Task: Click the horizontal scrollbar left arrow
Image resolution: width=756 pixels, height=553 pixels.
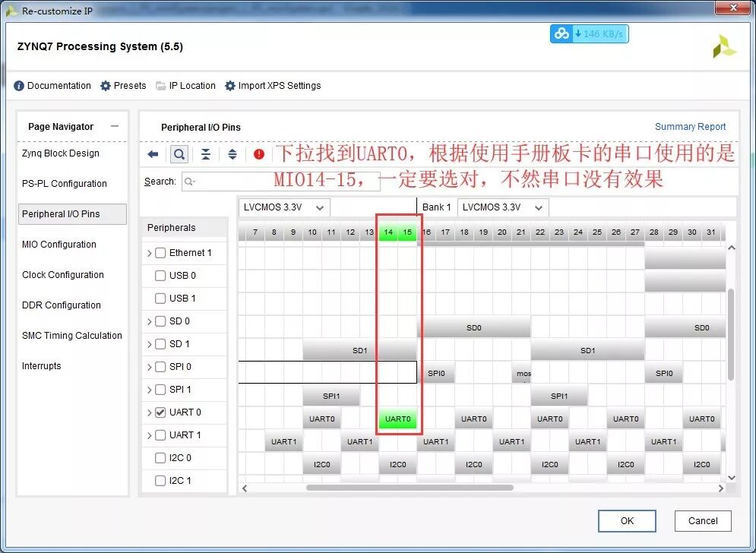Action: (245, 488)
